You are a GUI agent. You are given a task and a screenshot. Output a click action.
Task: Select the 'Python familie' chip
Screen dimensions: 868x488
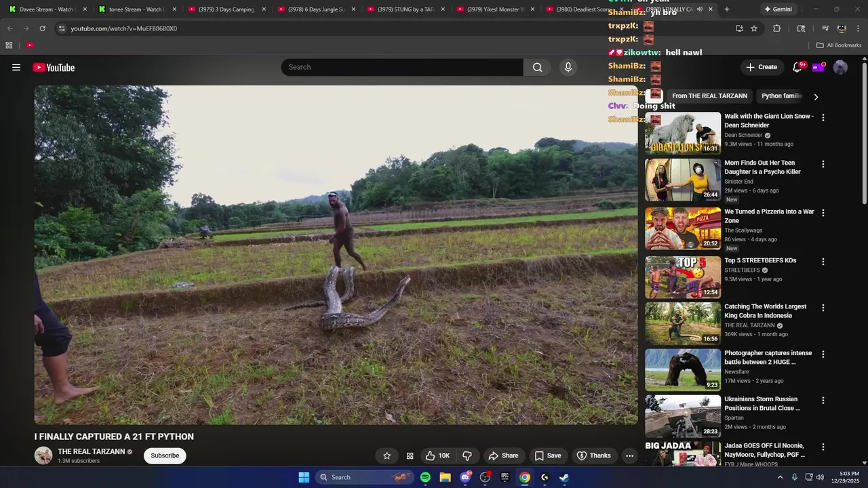782,96
